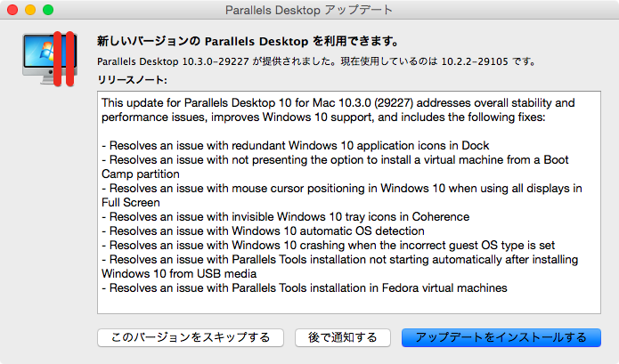Viewport: 619px width, 364px height.
Task: Minimize the window using the yellow button
Action: [x=30, y=10]
